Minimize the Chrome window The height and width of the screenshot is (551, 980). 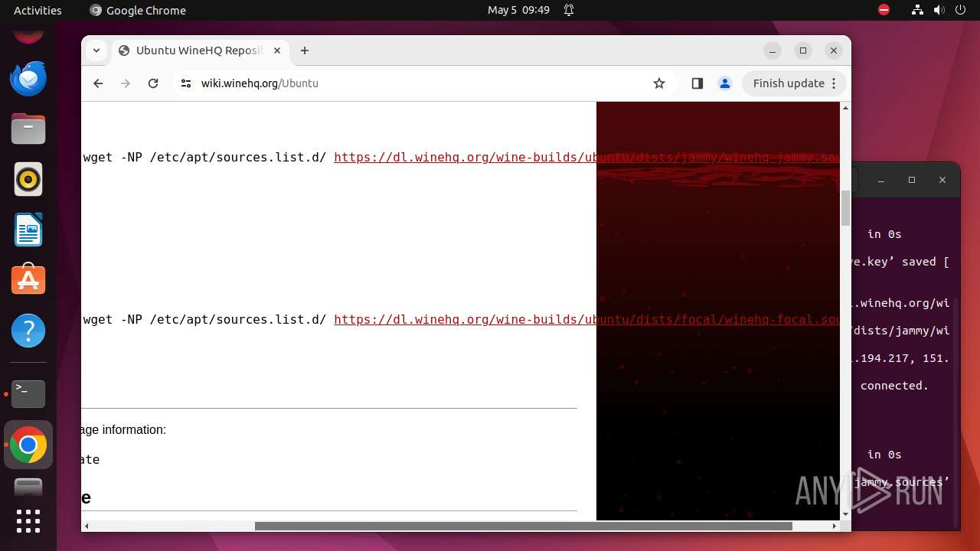click(x=773, y=51)
